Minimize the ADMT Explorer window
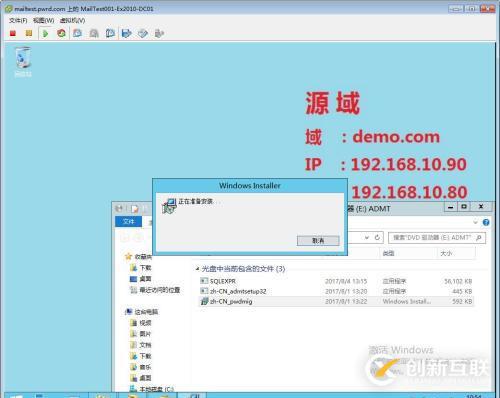 point(451,207)
